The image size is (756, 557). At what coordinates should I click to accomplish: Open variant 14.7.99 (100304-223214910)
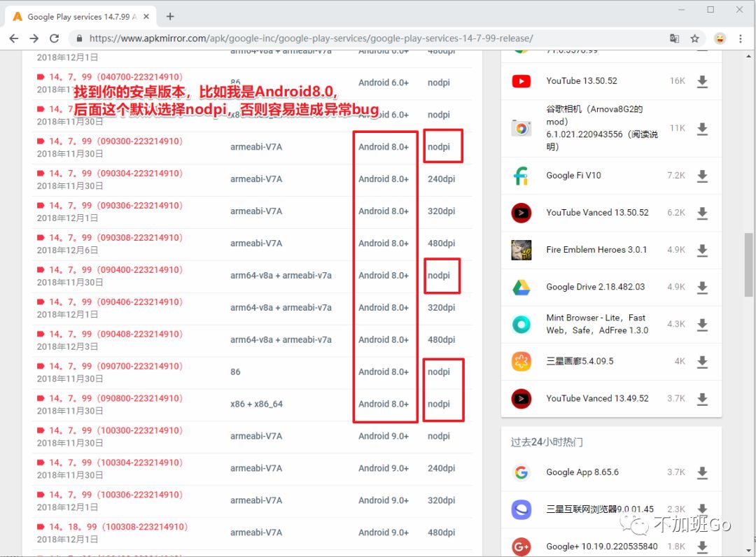115,463
